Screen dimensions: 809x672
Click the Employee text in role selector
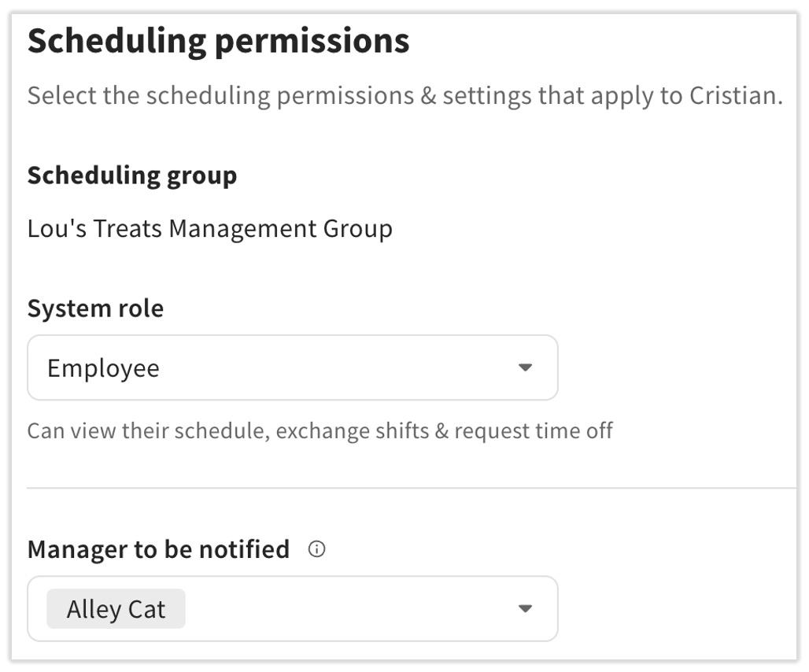(x=104, y=368)
